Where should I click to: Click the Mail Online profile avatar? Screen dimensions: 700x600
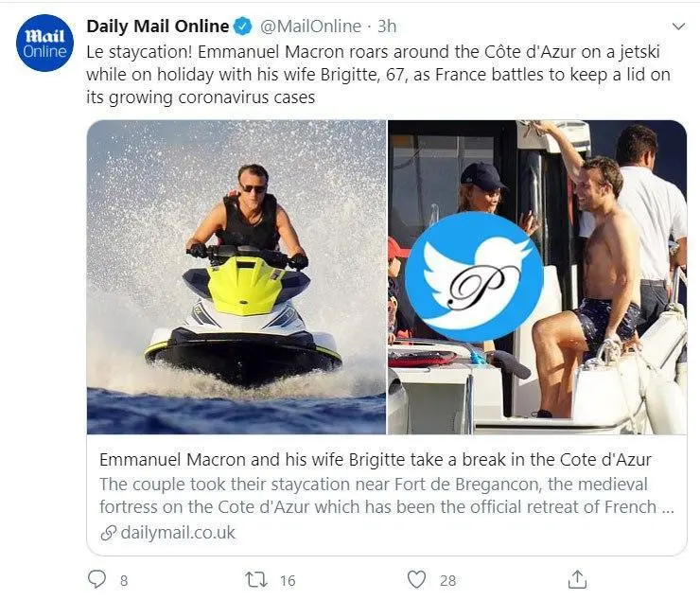(x=45, y=44)
